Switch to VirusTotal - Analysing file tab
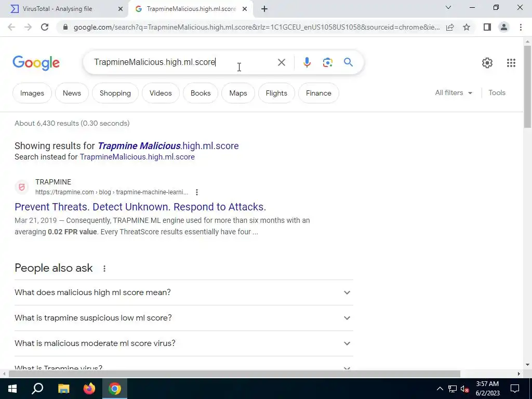532x399 pixels. (x=57, y=9)
